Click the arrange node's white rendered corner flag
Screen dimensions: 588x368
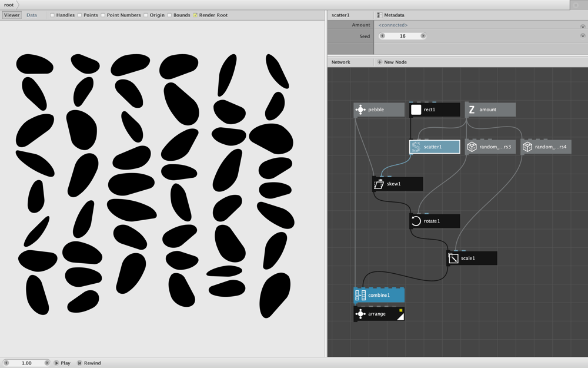coord(400,317)
